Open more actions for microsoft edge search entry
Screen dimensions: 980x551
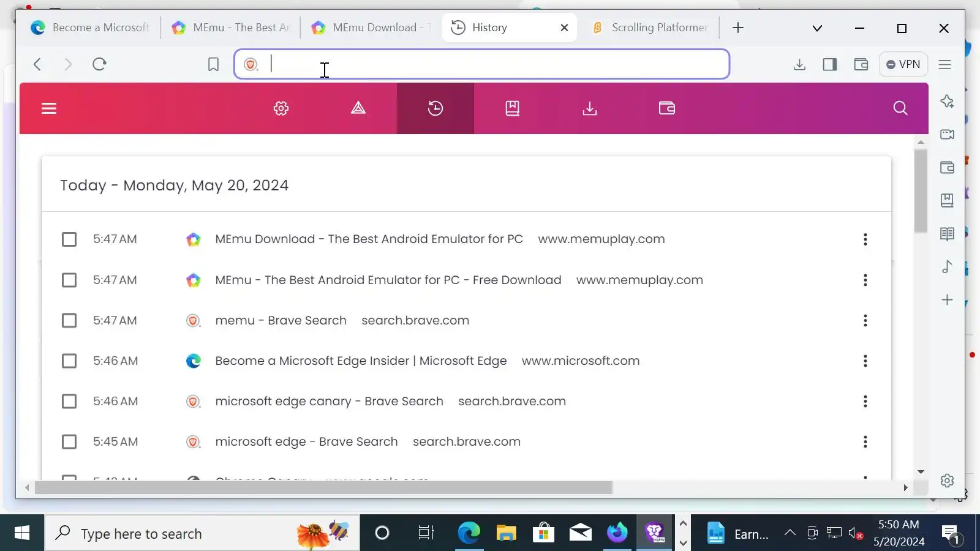865,441
